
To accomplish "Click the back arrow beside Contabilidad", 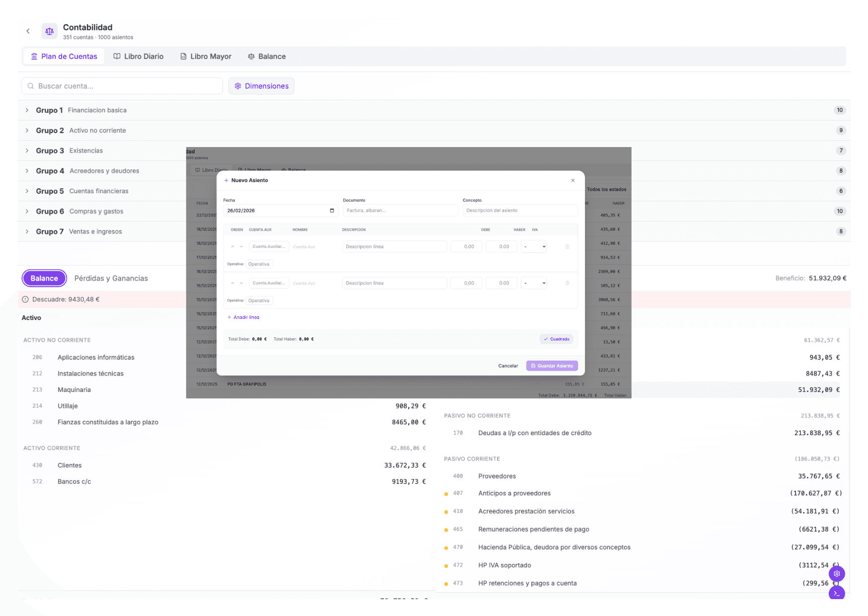I will pyautogui.click(x=28, y=31).
